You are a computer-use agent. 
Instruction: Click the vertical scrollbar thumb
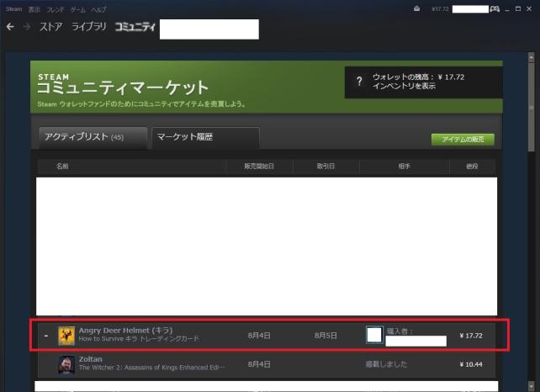pyautogui.click(x=531, y=107)
